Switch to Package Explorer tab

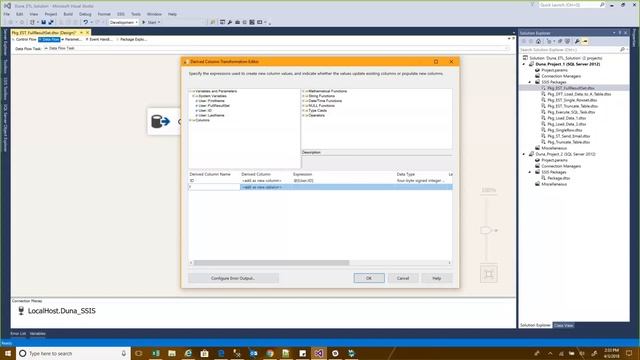click(132, 40)
